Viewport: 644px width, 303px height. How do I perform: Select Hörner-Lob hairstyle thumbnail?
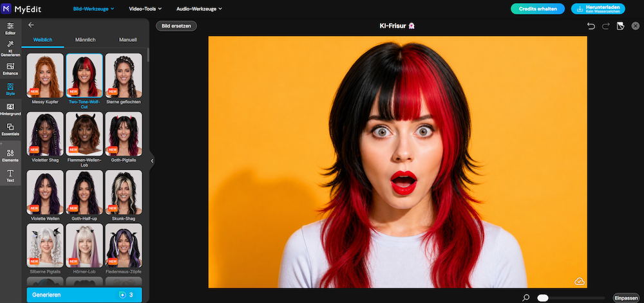[x=84, y=245]
